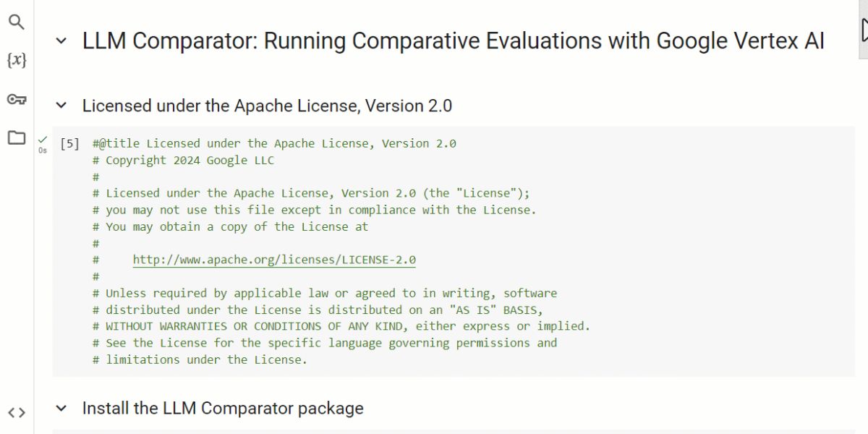Click the 0s execution time indicator
The height and width of the screenshot is (434, 868).
click(x=42, y=150)
